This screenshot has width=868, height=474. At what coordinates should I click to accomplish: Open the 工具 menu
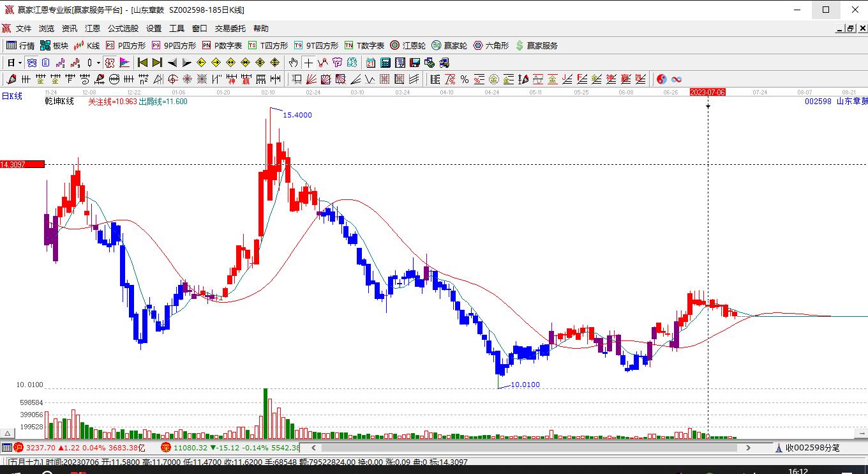coord(177,29)
